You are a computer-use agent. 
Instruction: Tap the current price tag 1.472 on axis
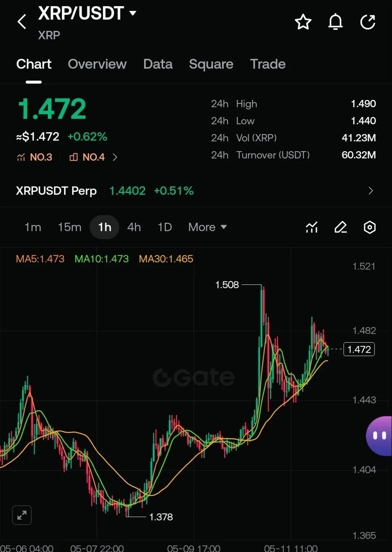pyautogui.click(x=359, y=349)
